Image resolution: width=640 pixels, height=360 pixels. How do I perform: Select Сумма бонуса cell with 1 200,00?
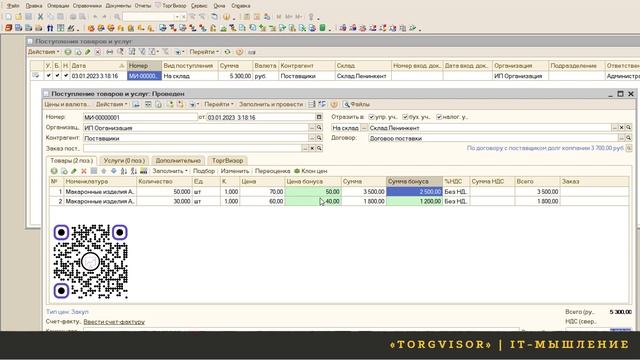click(414, 201)
